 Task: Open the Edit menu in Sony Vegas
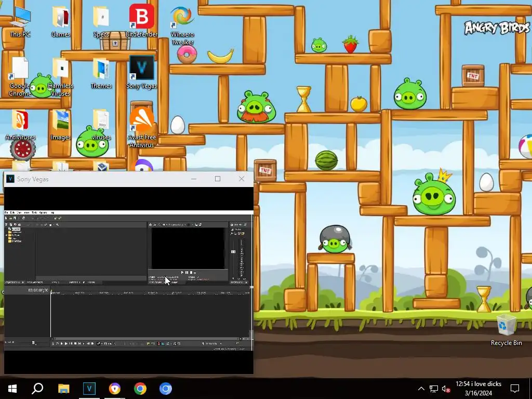click(x=12, y=212)
